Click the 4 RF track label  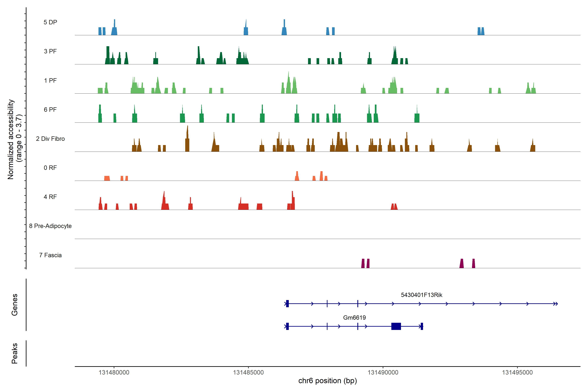pyautogui.click(x=50, y=197)
